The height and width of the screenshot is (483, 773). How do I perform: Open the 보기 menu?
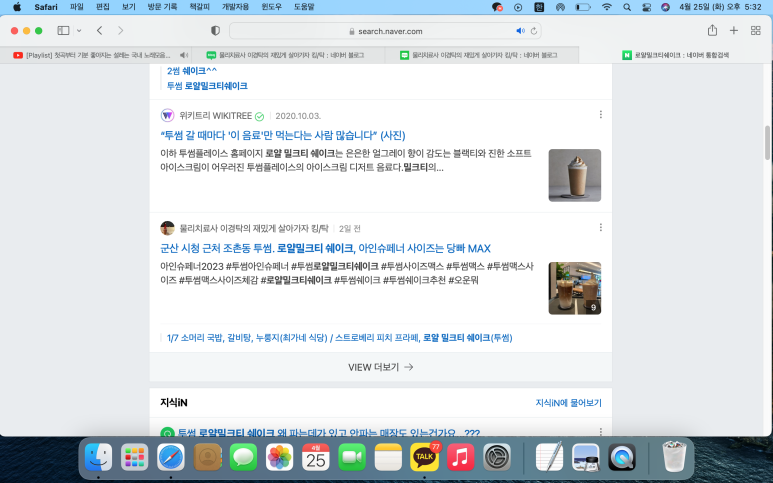[129, 7]
